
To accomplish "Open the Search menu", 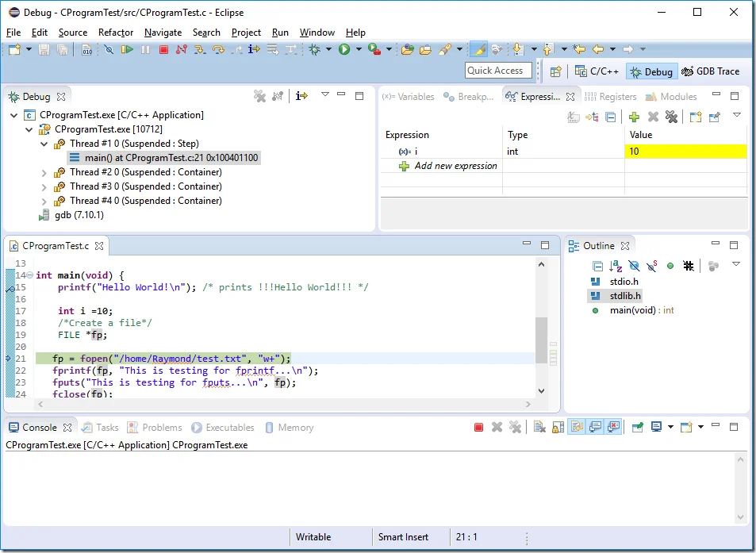I will [206, 33].
